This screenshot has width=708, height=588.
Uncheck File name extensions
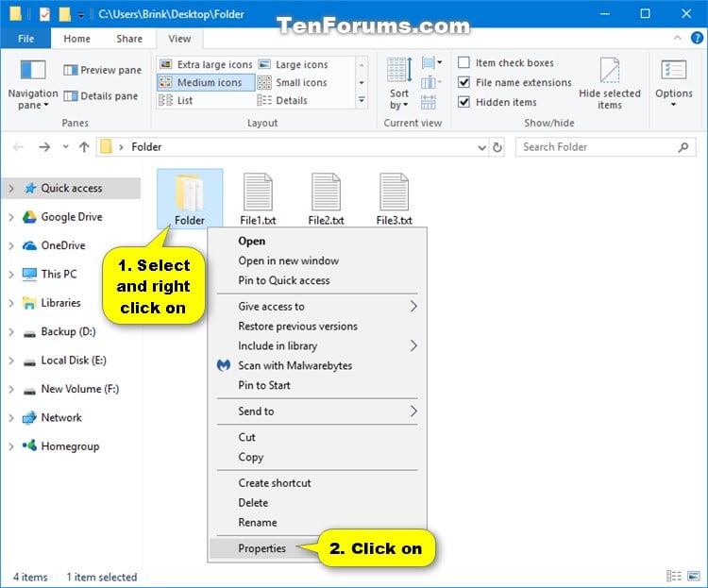(x=464, y=82)
